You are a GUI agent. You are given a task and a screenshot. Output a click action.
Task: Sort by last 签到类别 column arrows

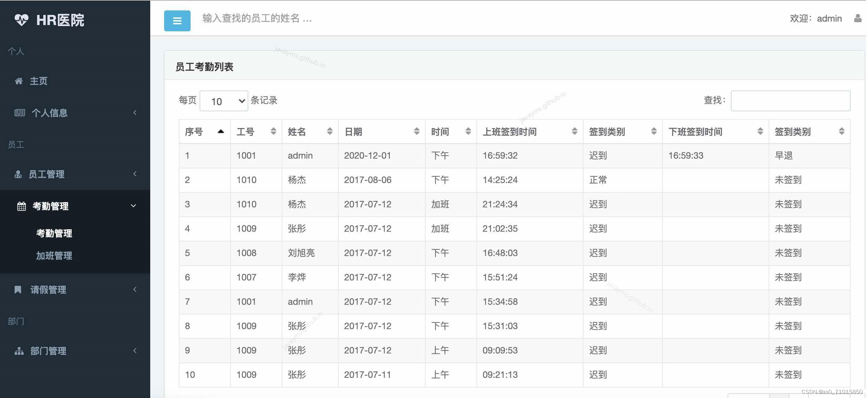coord(842,131)
